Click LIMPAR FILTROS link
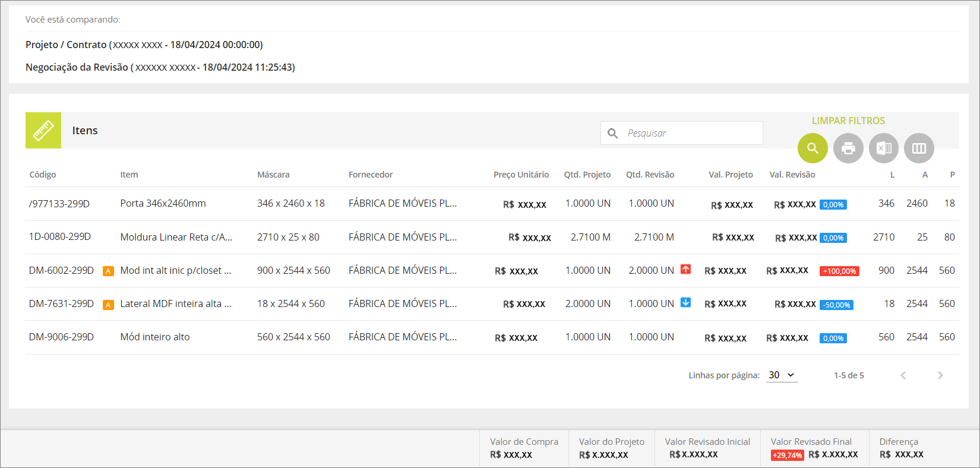Image resolution: width=980 pixels, height=468 pixels. [848, 121]
